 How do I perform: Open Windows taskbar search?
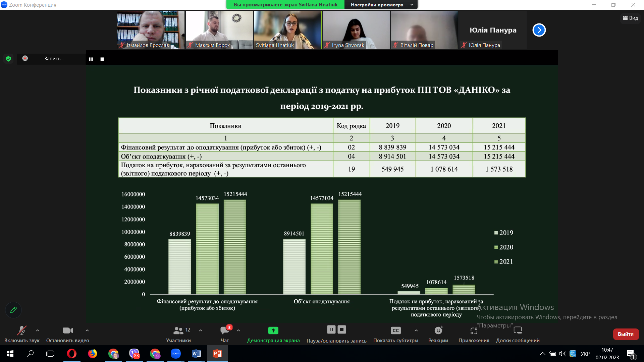[30, 354]
